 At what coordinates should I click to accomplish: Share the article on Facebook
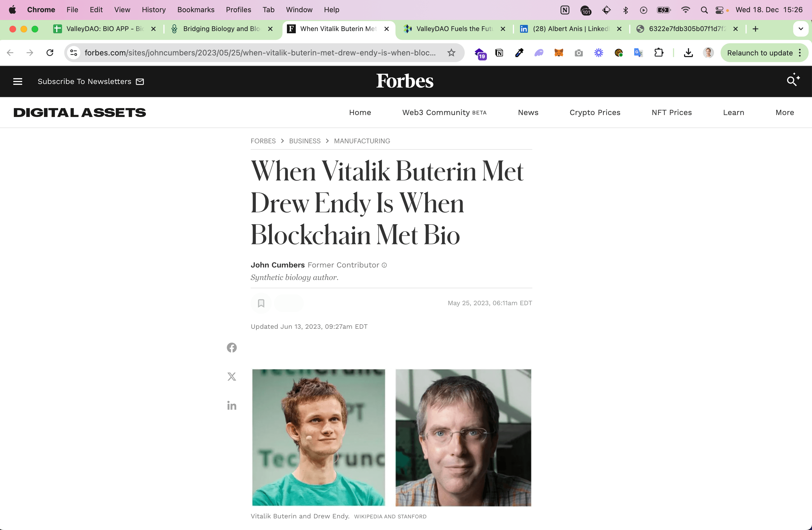pyautogui.click(x=232, y=348)
